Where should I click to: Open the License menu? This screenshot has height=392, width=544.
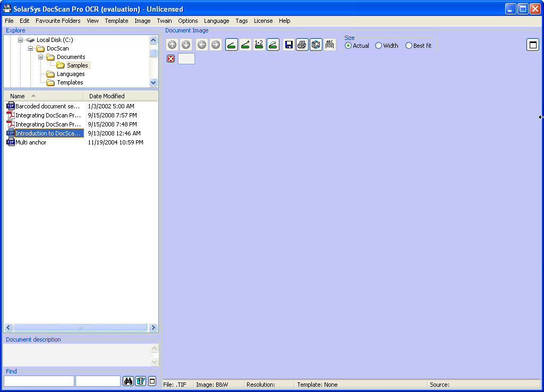(x=263, y=21)
